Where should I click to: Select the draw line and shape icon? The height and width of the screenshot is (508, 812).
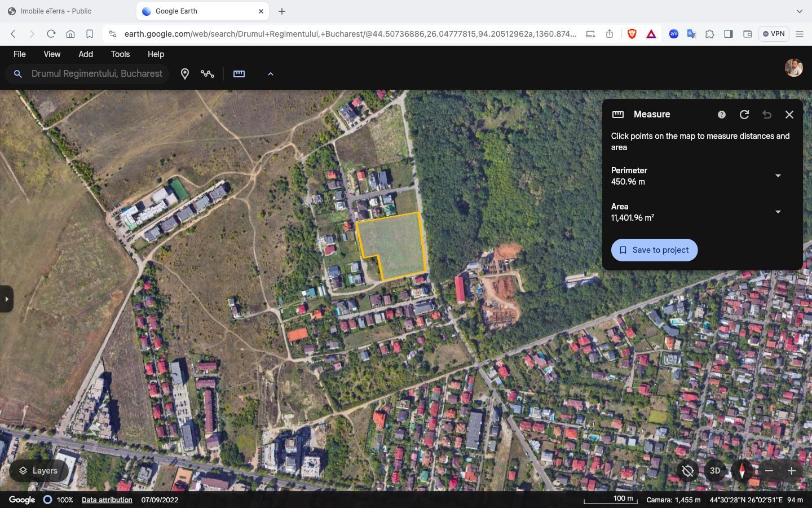[x=208, y=73]
